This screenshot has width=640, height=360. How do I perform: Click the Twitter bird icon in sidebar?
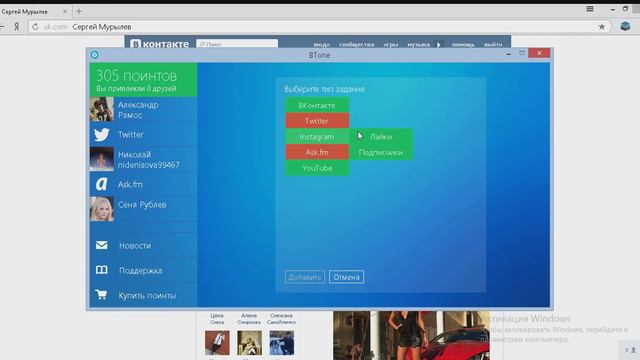click(102, 135)
